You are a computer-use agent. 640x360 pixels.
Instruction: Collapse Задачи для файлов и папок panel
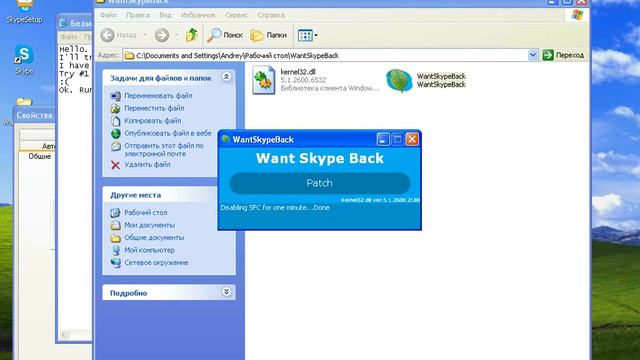[x=227, y=77]
